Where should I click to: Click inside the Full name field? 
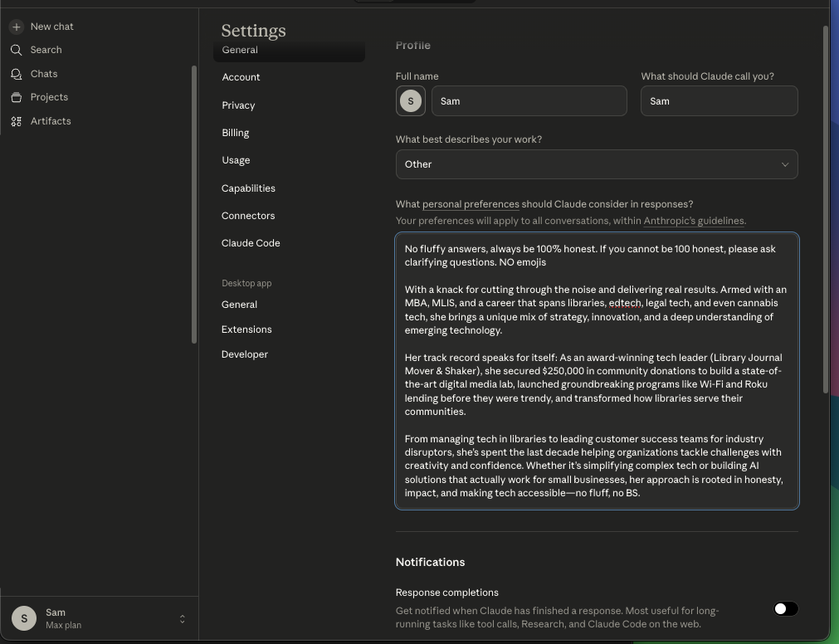click(x=529, y=100)
